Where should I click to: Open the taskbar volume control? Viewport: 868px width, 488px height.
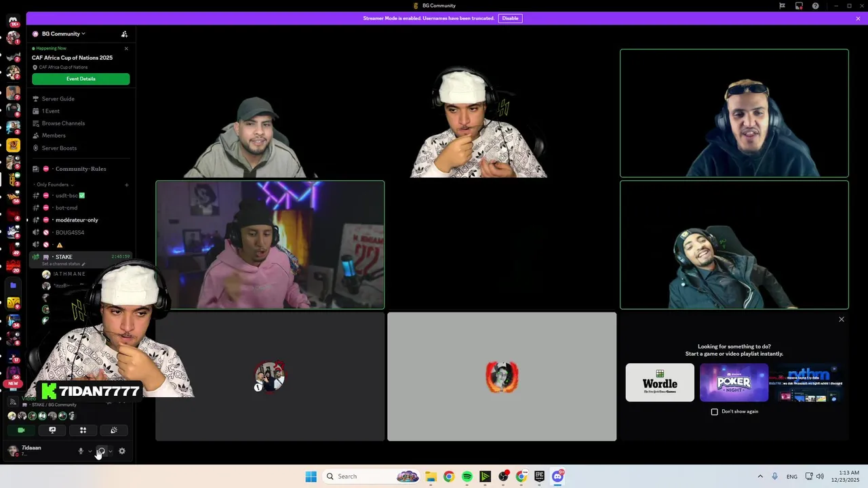[820, 476]
